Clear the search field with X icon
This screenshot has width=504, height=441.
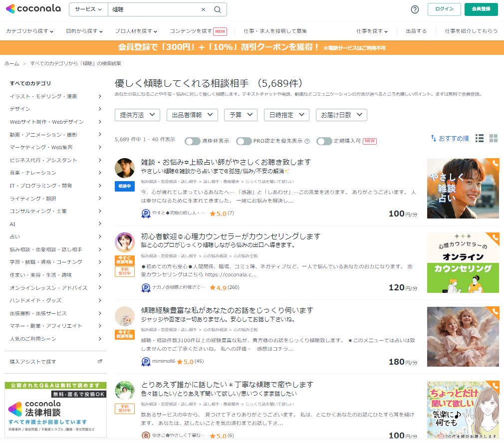coord(203,9)
